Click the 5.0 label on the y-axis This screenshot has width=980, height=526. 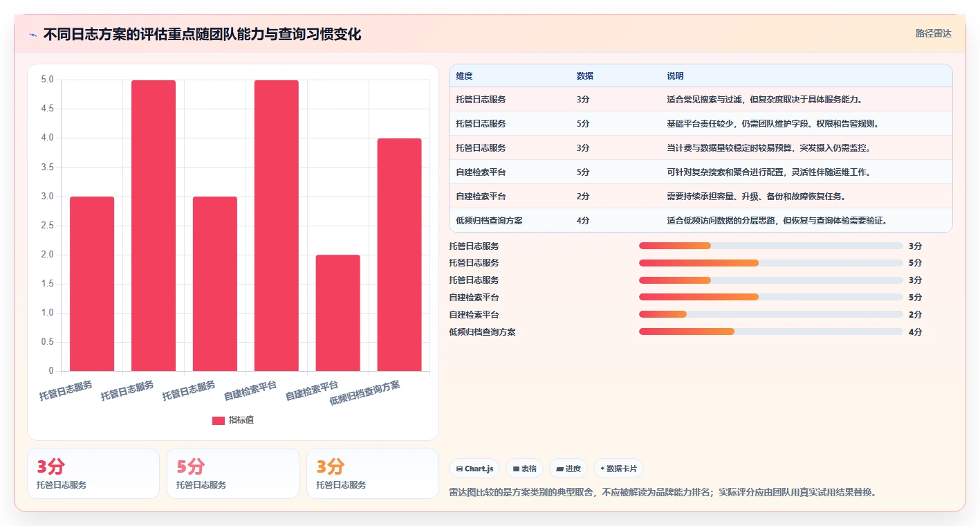tap(47, 80)
